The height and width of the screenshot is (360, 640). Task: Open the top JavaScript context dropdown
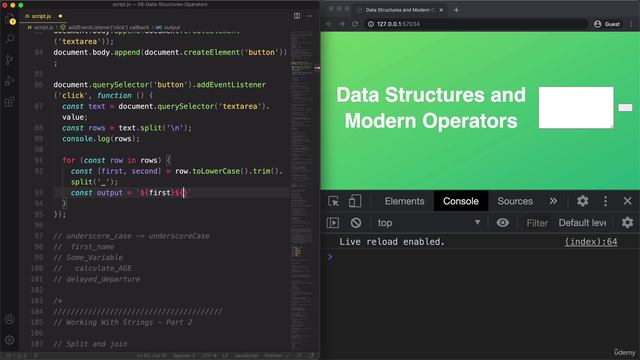tap(428, 223)
